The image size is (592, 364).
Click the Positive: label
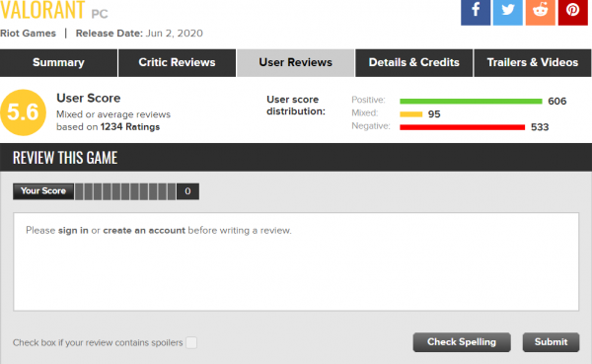point(368,100)
